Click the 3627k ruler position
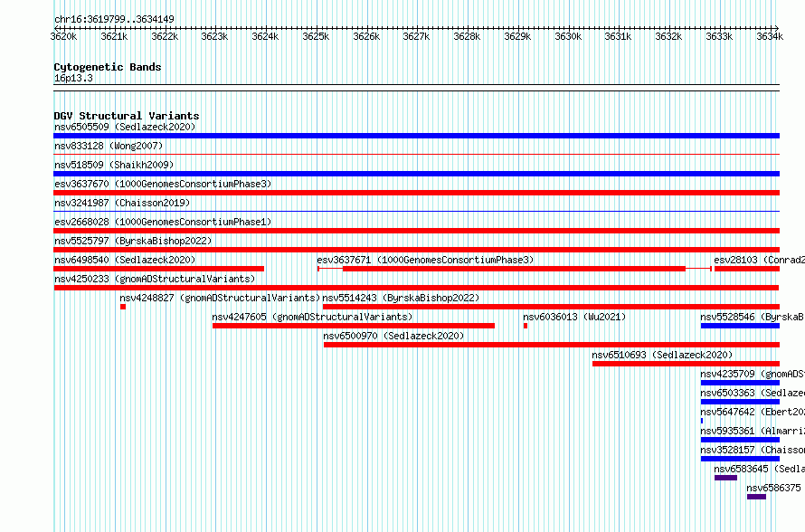The height and width of the screenshot is (532, 805). pyautogui.click(x=416, y=36)
